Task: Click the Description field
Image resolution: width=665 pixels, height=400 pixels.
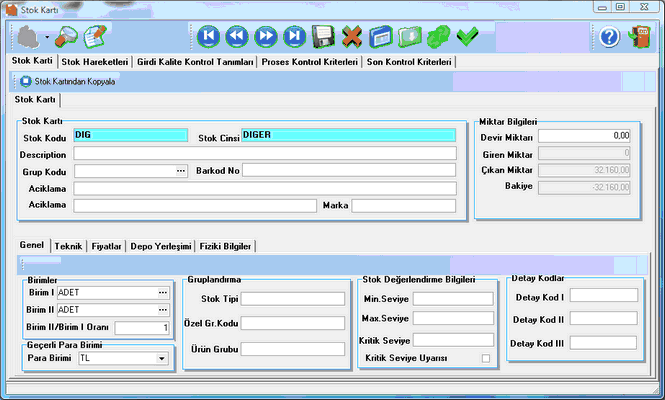Action: [x=265, y=153]
